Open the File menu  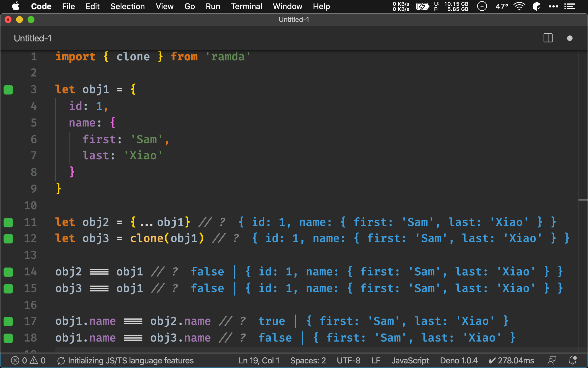click(x=68, y=6)
